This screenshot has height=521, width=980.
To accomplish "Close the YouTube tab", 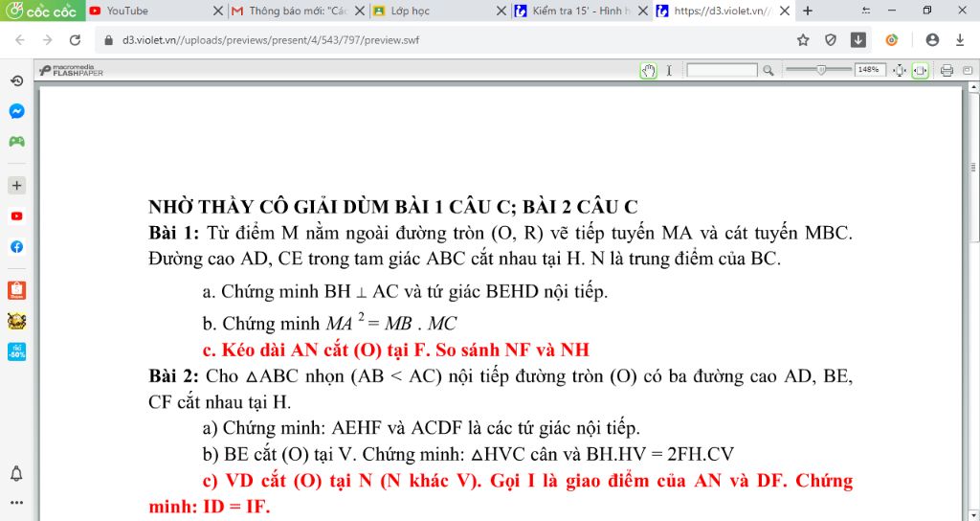I will tap(217, 11).
